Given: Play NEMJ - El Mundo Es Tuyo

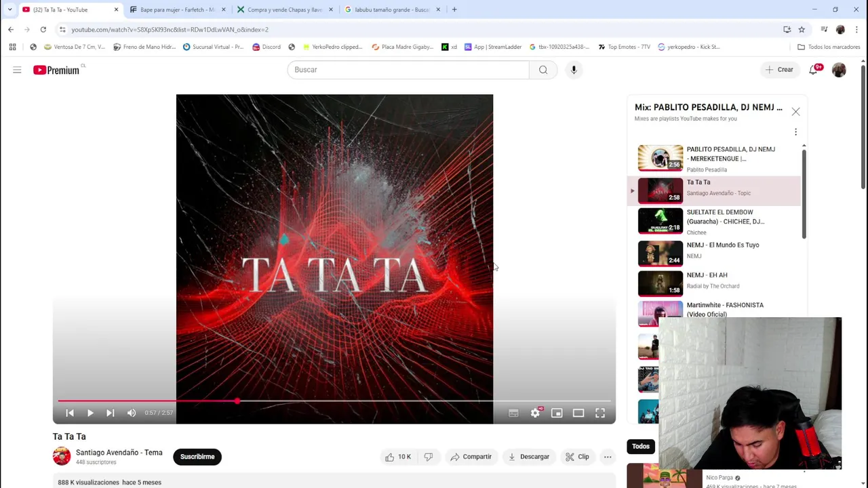Looking at the screenshot, I should [x=714, y=253].
